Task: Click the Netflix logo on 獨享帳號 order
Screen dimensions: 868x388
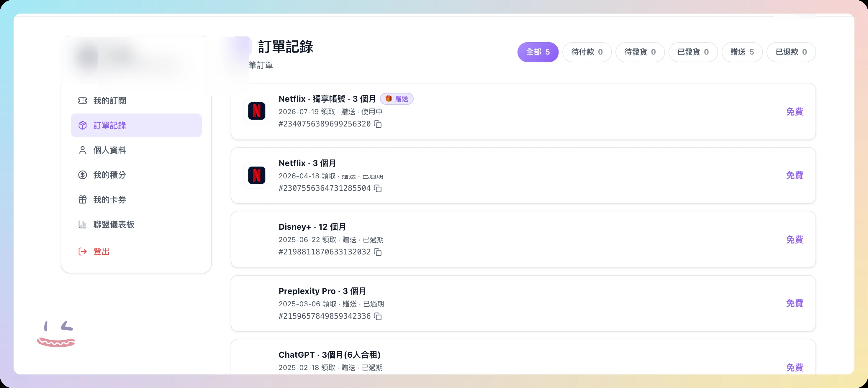Action: (x=257, y=111)
